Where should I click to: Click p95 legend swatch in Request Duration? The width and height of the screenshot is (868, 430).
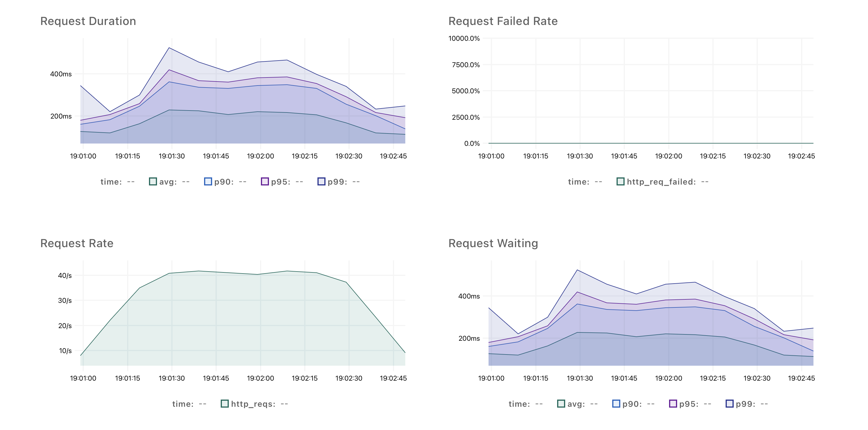[x=265, y=182]
